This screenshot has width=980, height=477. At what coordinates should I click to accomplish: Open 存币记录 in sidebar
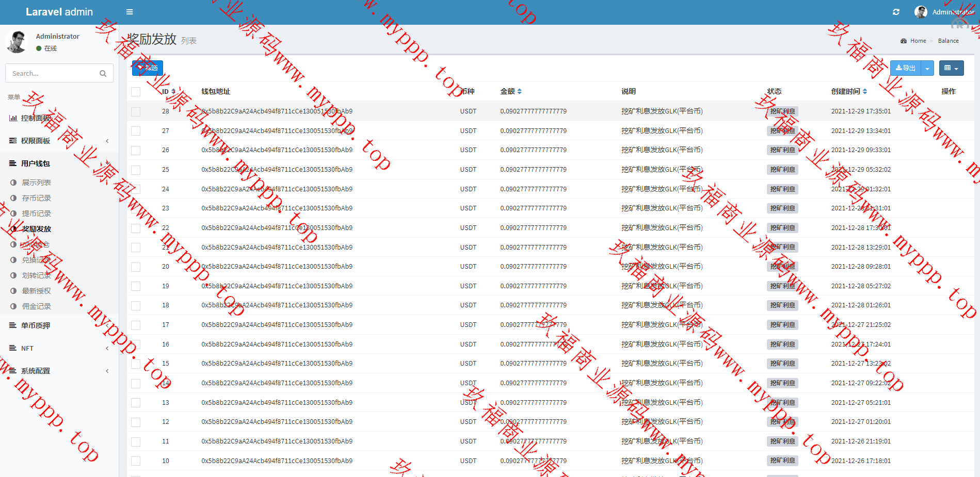click(36, 198)
